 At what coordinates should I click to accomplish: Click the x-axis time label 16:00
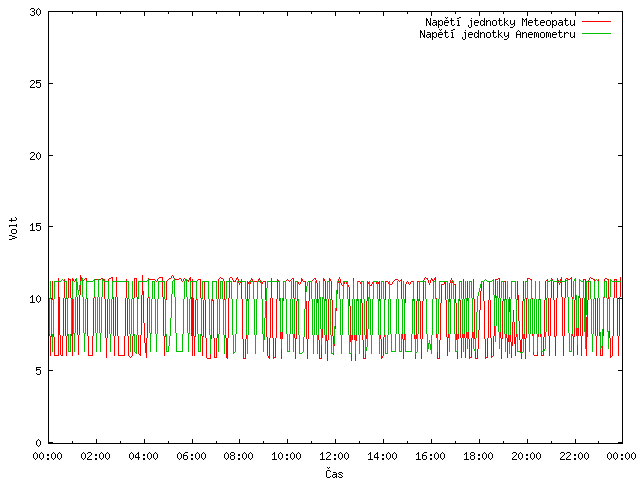[x=430, y=456]
